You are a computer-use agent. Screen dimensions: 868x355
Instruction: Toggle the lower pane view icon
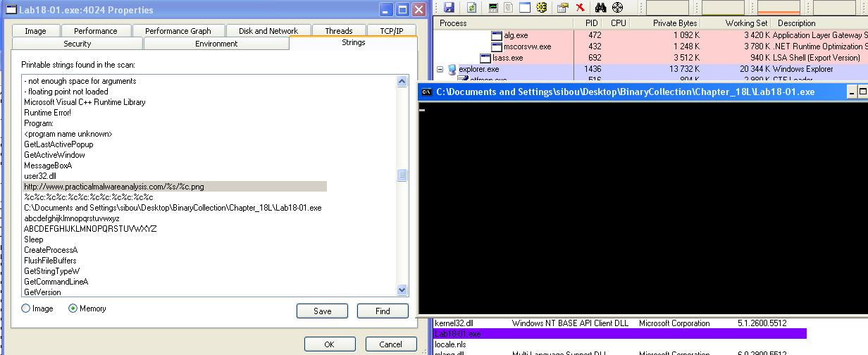(x=524, y=8)
